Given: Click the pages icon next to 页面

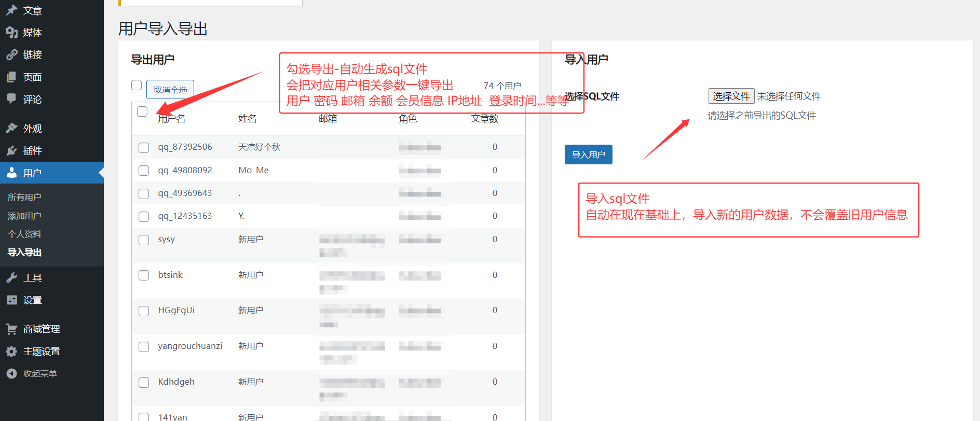Looking at the screenshot, I should pyautogui.click(x=11, y=77).
